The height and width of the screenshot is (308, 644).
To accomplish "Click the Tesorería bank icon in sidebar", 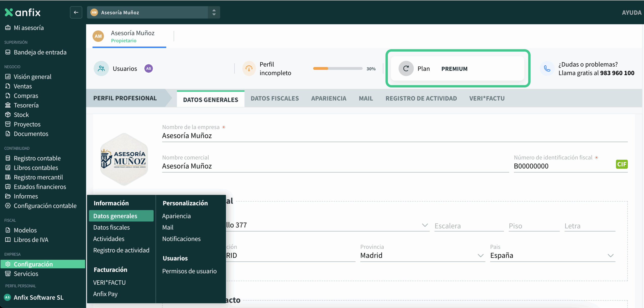I will point(8,105).
